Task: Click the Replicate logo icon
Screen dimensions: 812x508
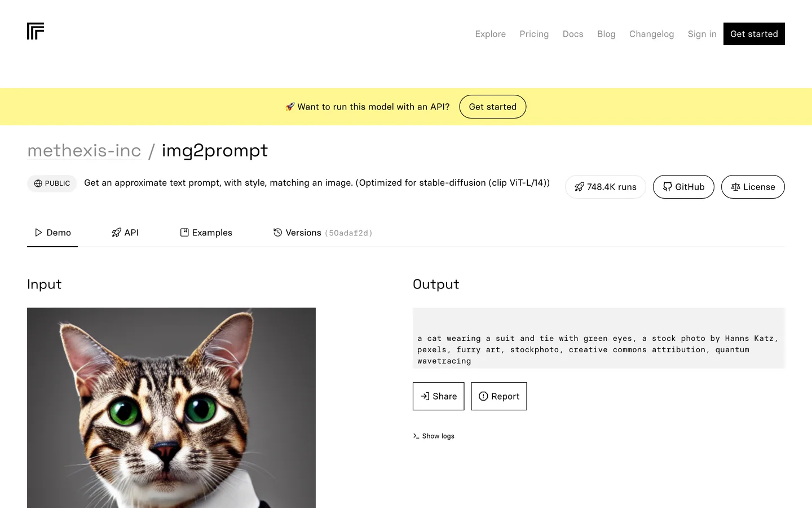Action: point(36,31)
